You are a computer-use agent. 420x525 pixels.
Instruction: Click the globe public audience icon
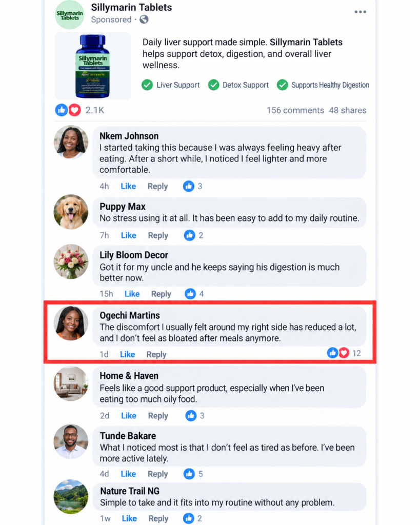pyautogui.click(x=144, y=20)
